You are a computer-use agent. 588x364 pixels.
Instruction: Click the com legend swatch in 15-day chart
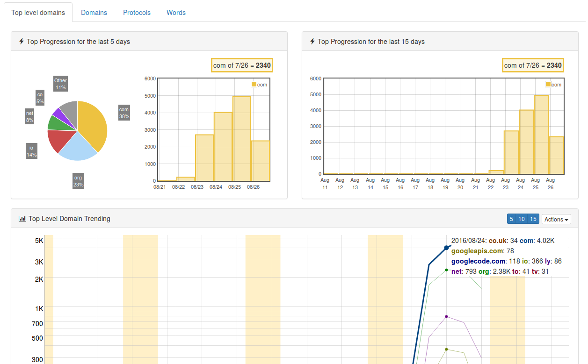(x=548, y=85)
